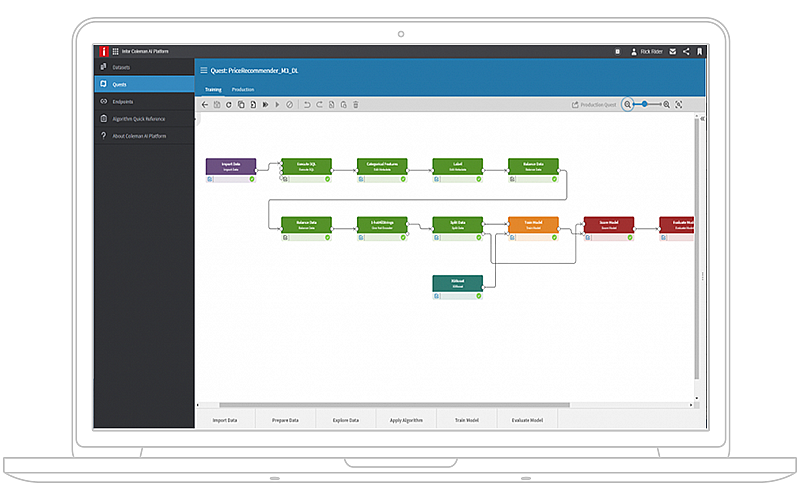800x502 pixels.
Task: Toggle the hamburger menu beside Quest title
Action: tap(204, 70)
